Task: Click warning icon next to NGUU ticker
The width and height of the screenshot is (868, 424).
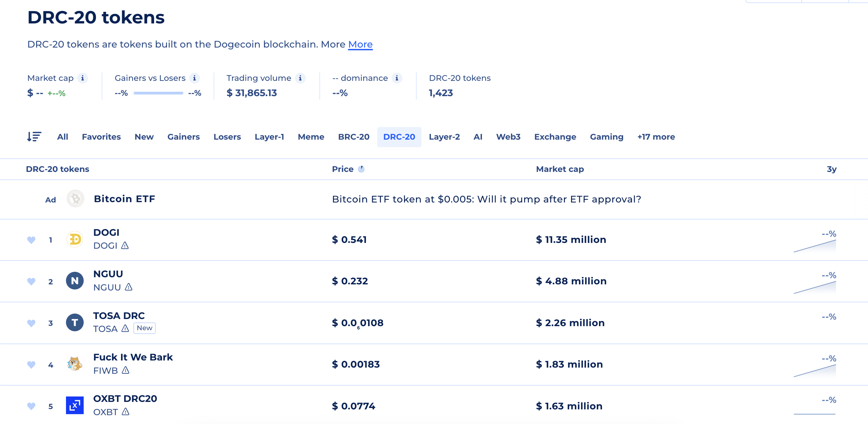Action: pyautogui.click(x=129, y=287)
